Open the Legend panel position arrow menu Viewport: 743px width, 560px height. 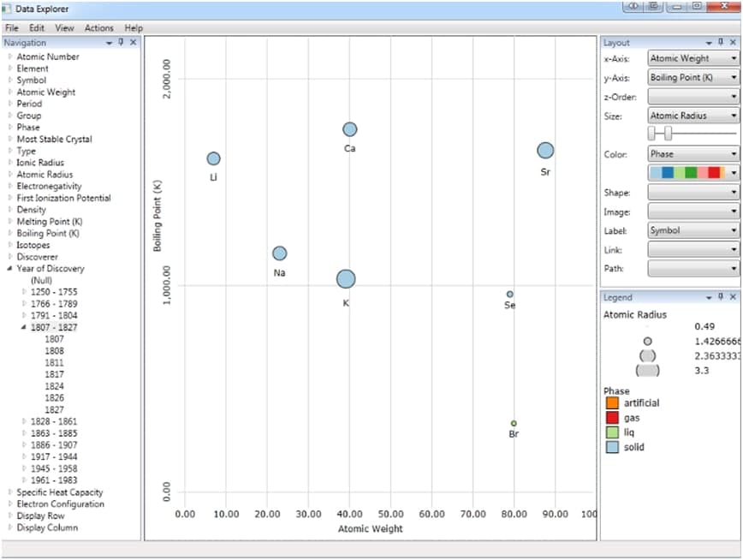[708, 297]
